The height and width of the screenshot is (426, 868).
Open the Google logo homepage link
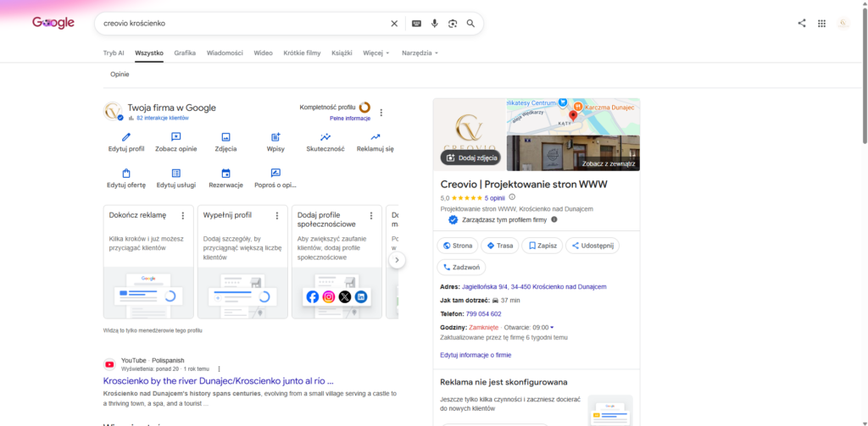(53, 23)
